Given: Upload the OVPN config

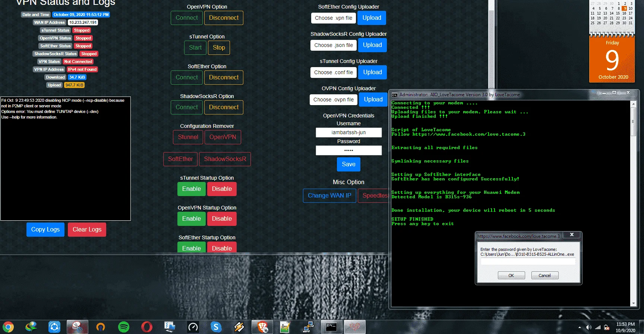Looking at the screenshot, I should tap(373, 100).
